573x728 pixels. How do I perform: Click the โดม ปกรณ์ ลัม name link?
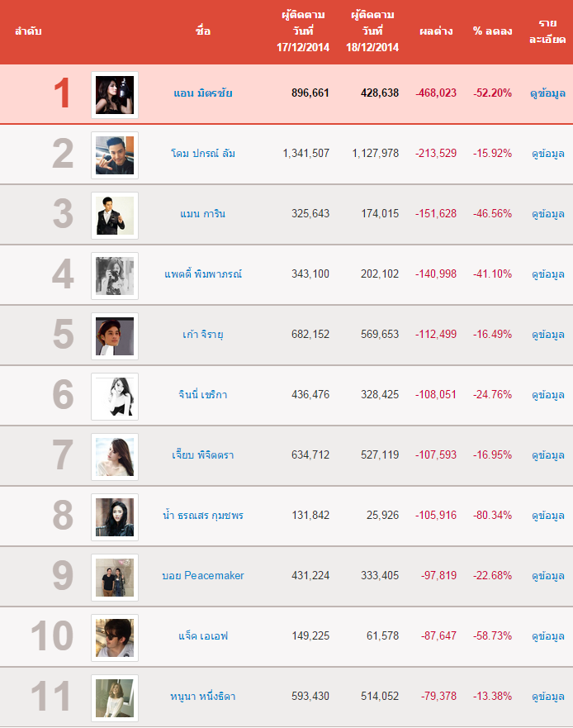tap(203, 153)
